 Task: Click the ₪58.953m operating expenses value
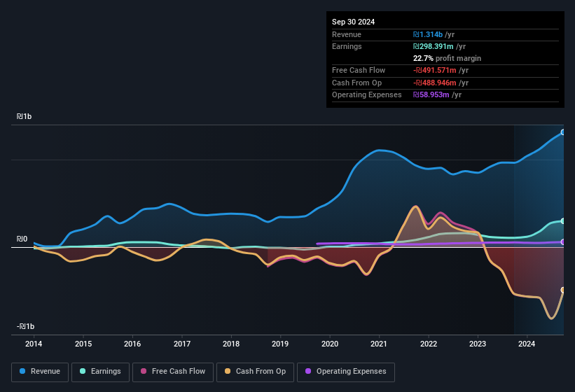point(431,95)
